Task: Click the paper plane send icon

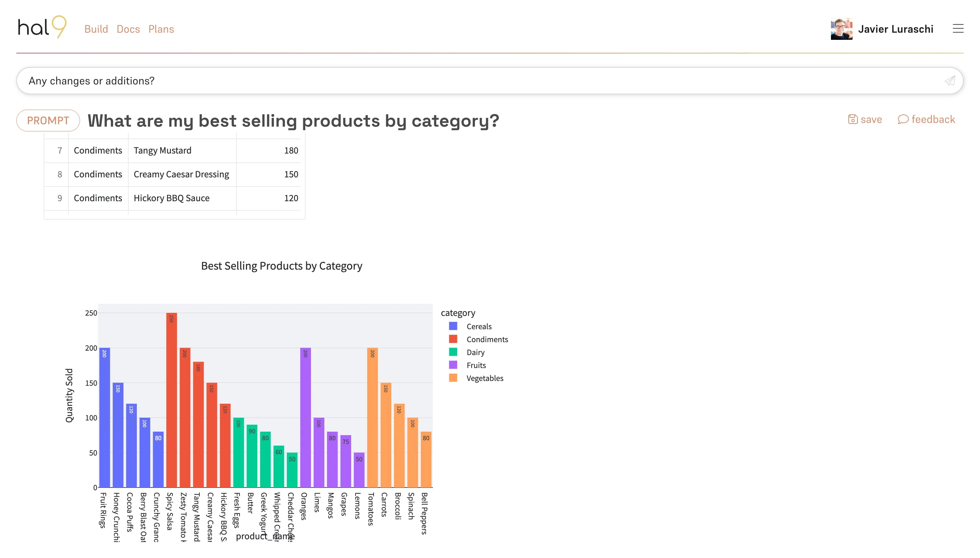Action: 949,81
